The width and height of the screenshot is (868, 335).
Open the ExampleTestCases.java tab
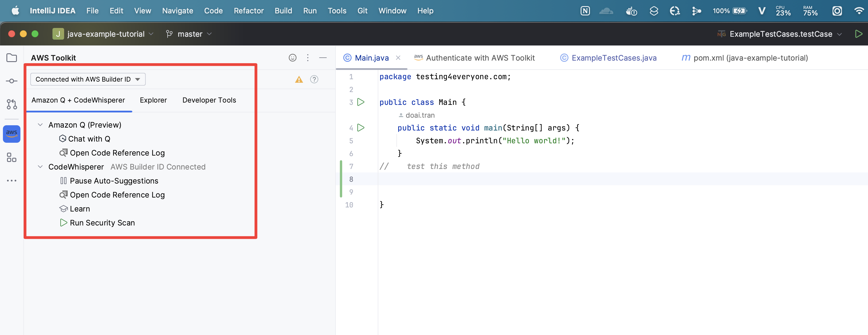pos(608,58)
